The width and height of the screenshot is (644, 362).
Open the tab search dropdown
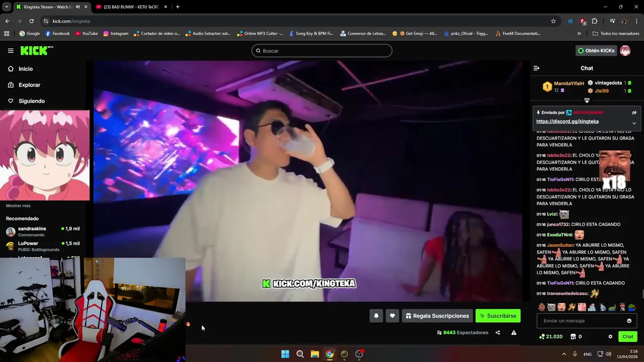tap(6, 7)
